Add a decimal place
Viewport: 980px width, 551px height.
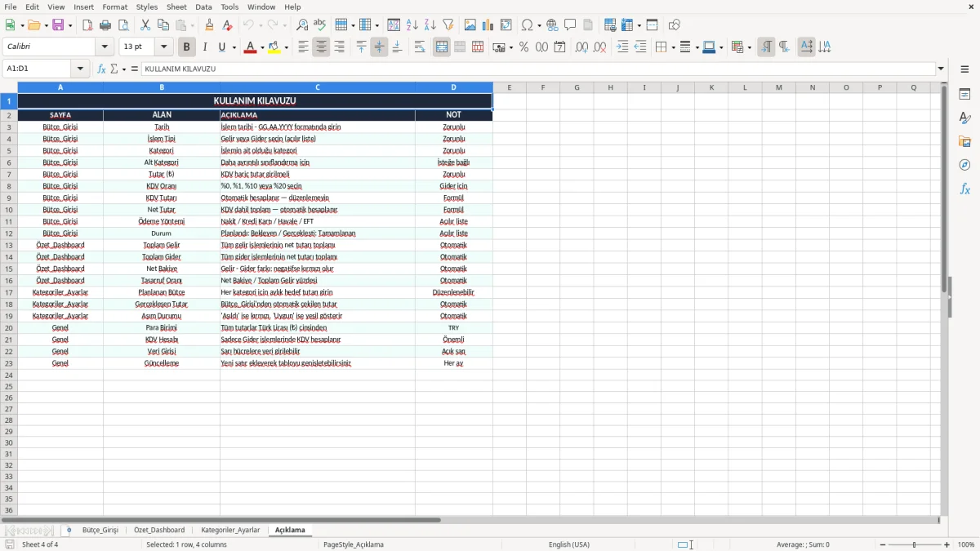[x=581, y=47]
